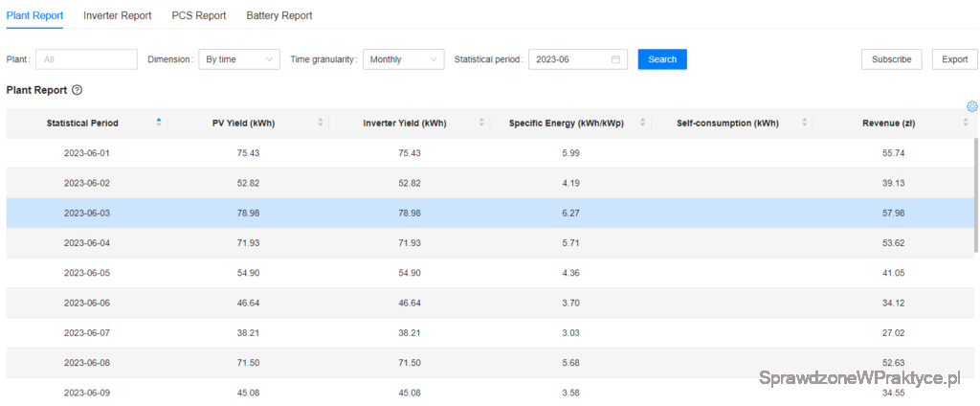The height and width of the screenshot is (406, 980).
Task: Sort by Inverter Yield sort icon
Action: [x=481, y=123]
